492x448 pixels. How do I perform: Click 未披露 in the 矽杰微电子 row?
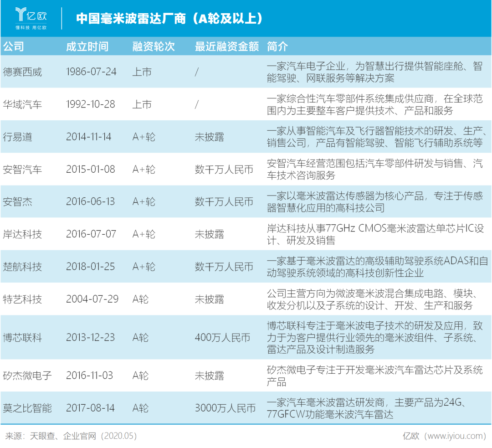pos(209,376)
